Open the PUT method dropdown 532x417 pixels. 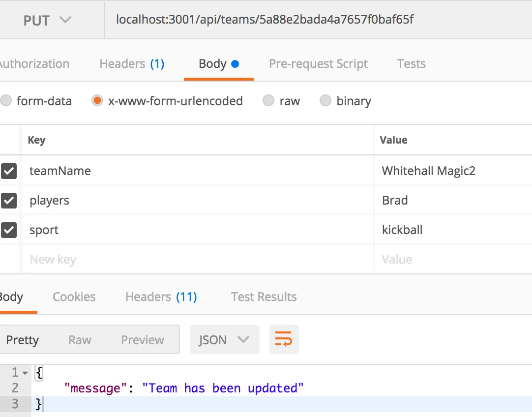tap(47, 20)
